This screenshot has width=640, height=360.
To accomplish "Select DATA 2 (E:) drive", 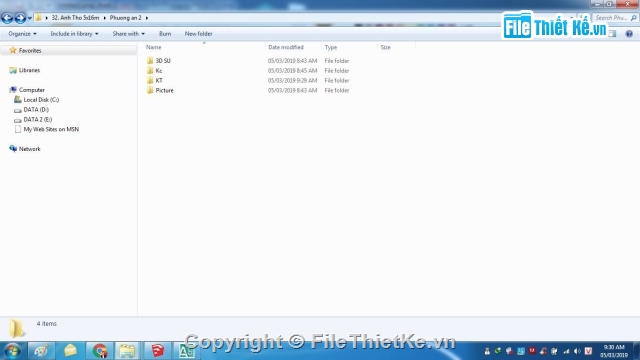I will click(38, 120).
